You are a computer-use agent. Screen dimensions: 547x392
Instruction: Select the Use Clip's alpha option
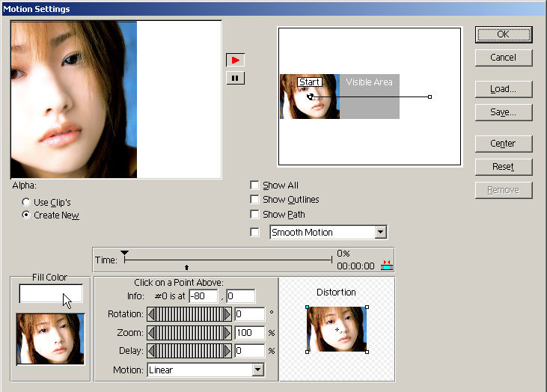click(x=25, y=202)
